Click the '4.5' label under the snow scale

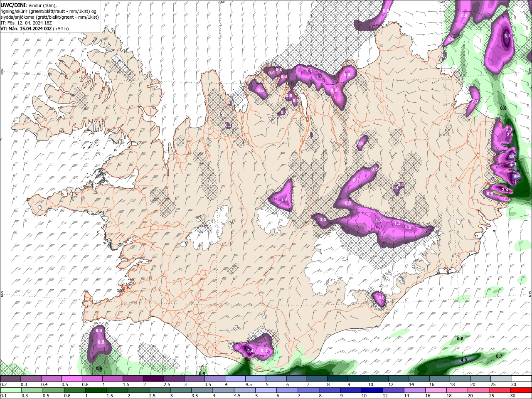[248, 384]
